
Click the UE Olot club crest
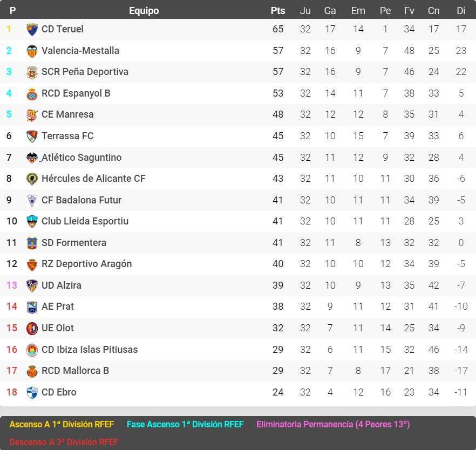(32, 328)
